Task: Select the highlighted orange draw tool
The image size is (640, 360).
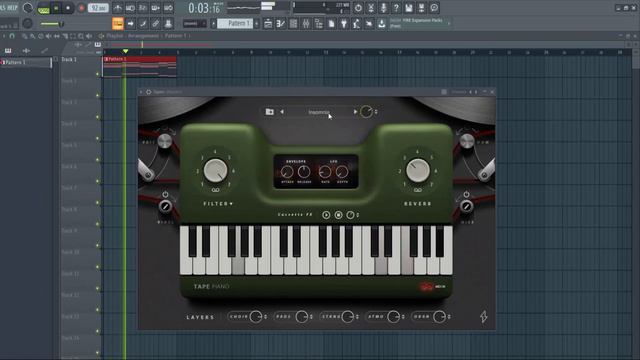Action: coord(118,24)
